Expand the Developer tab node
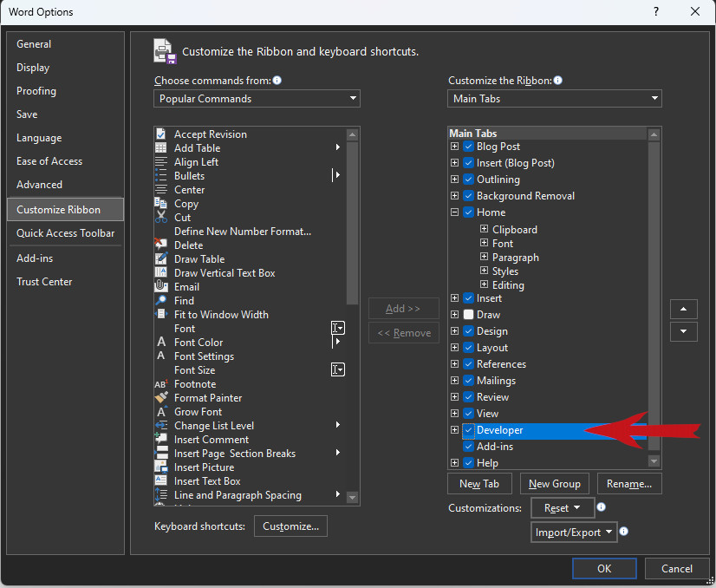 point(454,430)
